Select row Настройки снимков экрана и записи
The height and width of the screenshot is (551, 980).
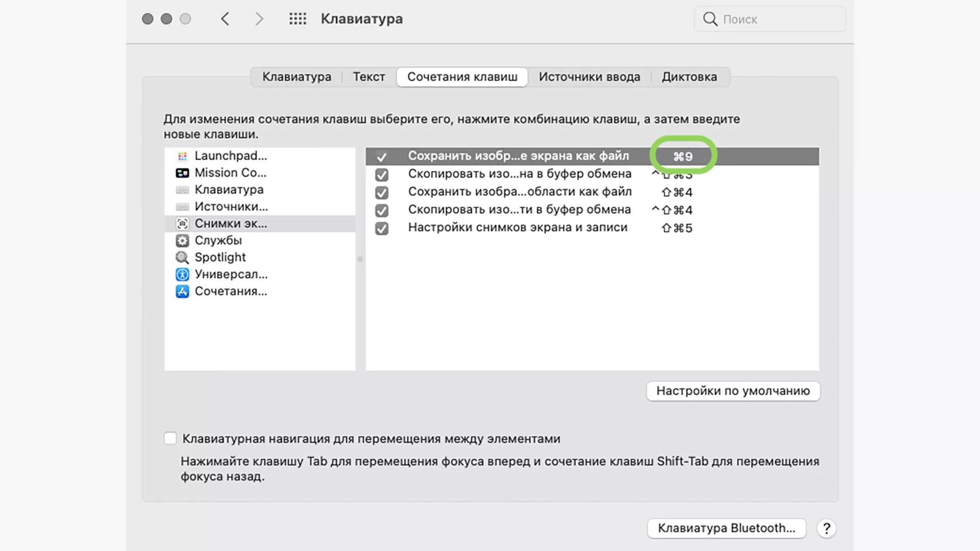[x=592, y=228]
